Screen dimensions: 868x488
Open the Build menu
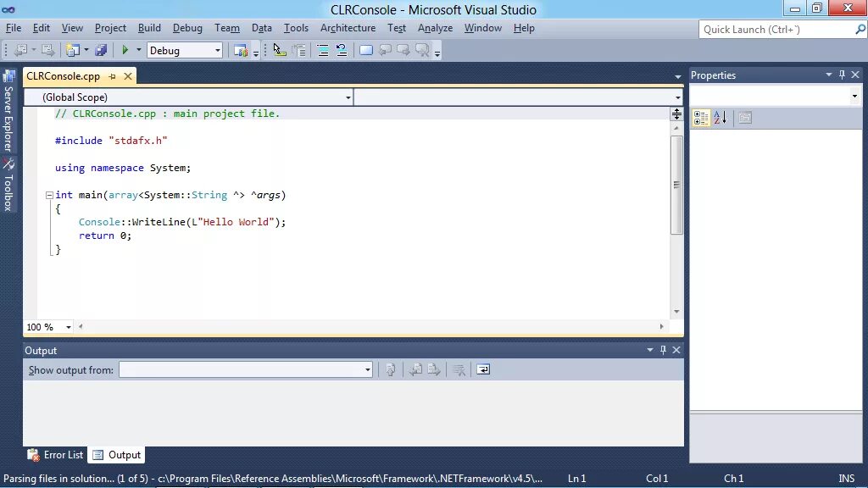pyautogui.click(x=149, y=28)
